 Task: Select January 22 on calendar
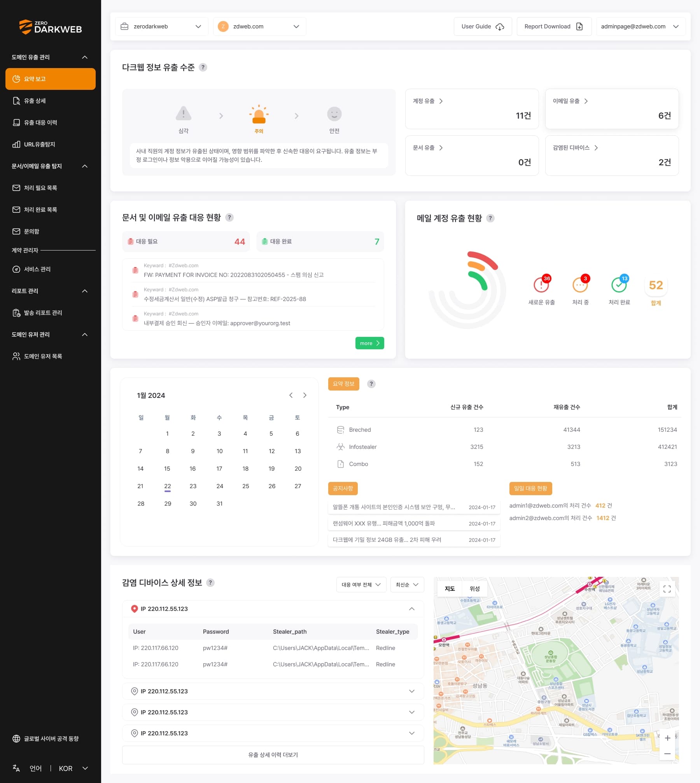tap(167, 486)
